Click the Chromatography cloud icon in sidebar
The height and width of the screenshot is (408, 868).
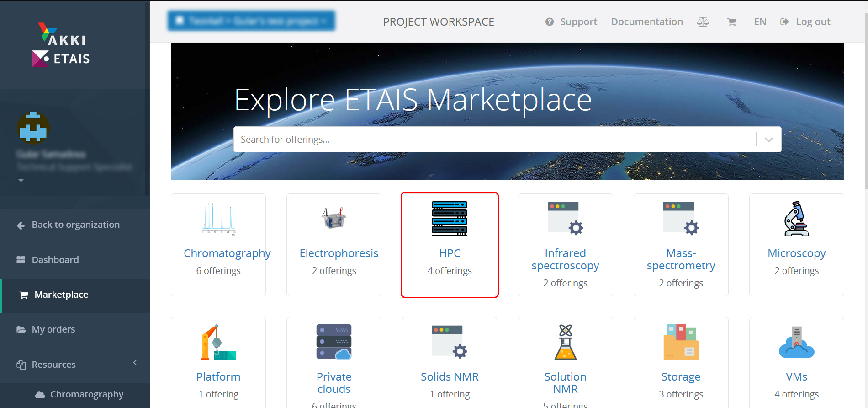(x=40, y=394)
